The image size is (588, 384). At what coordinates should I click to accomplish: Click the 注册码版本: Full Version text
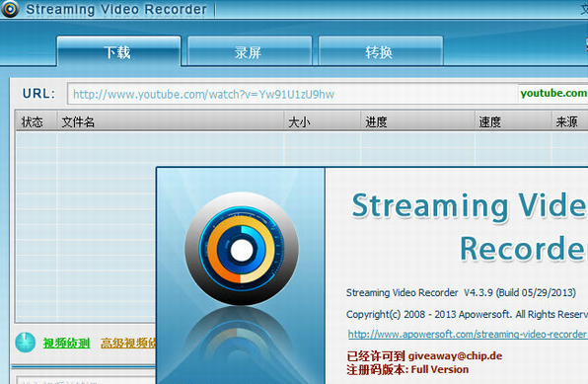coord(407,370)
